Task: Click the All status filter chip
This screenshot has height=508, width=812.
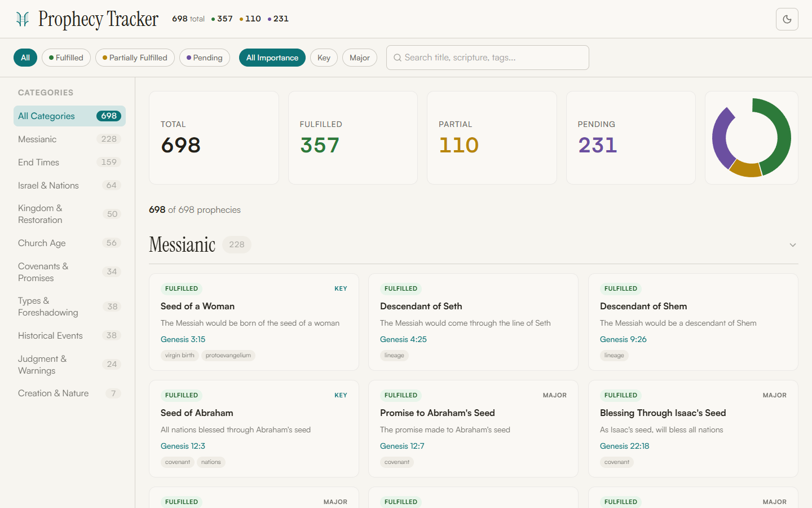Action: (x=25, y=58)
